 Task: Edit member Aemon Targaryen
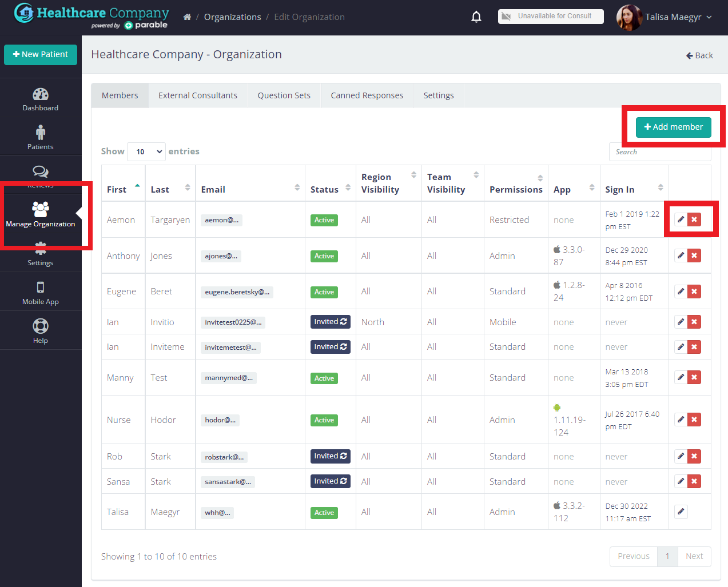coord(681,219)
